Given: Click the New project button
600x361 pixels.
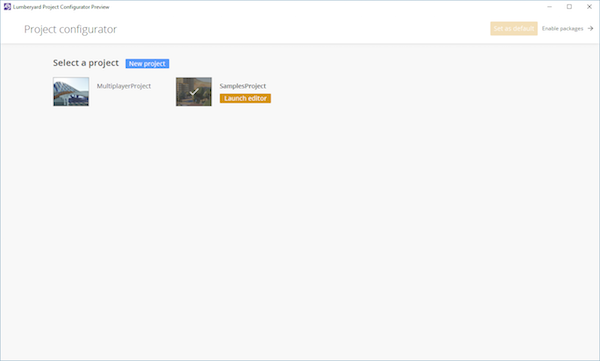Looking at the screenshot, I should (147, 64).
